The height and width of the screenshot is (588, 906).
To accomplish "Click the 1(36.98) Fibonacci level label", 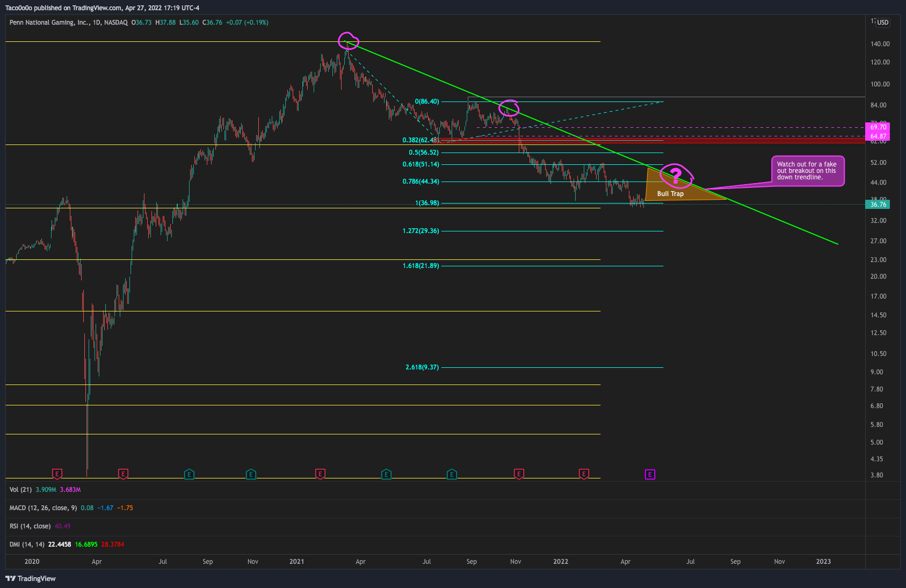I will coord(427,203).
